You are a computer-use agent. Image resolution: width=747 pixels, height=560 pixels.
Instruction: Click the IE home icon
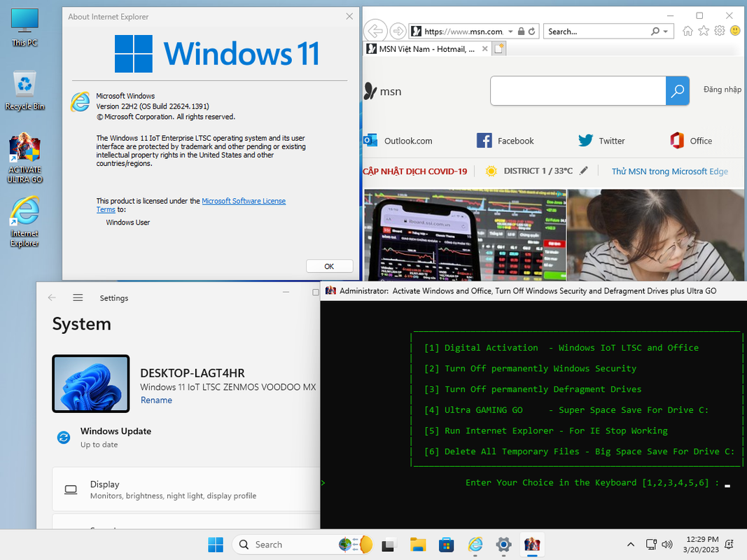tap(687, 31)
